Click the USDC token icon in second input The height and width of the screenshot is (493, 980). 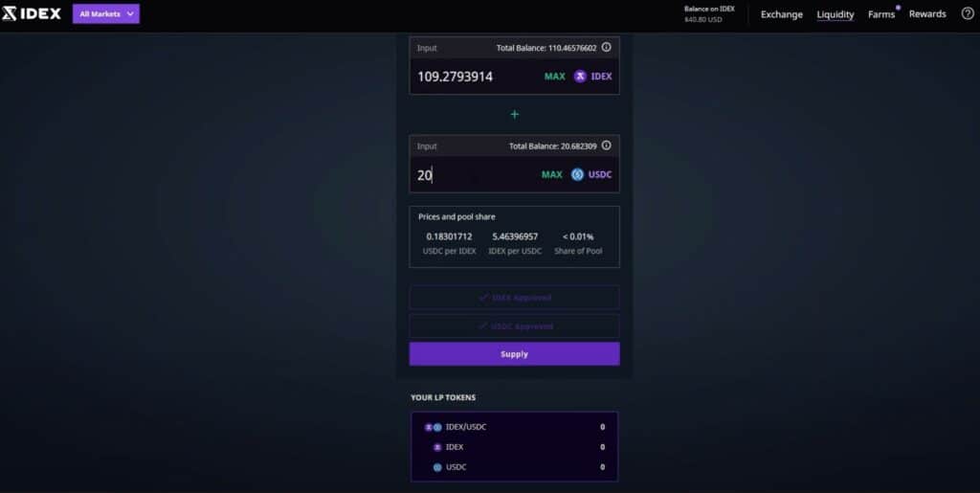pos(577,175)
